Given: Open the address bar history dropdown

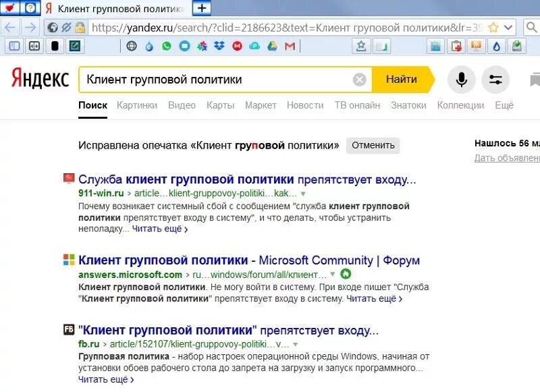Looking at the screenshot, I should coord(508,28).
